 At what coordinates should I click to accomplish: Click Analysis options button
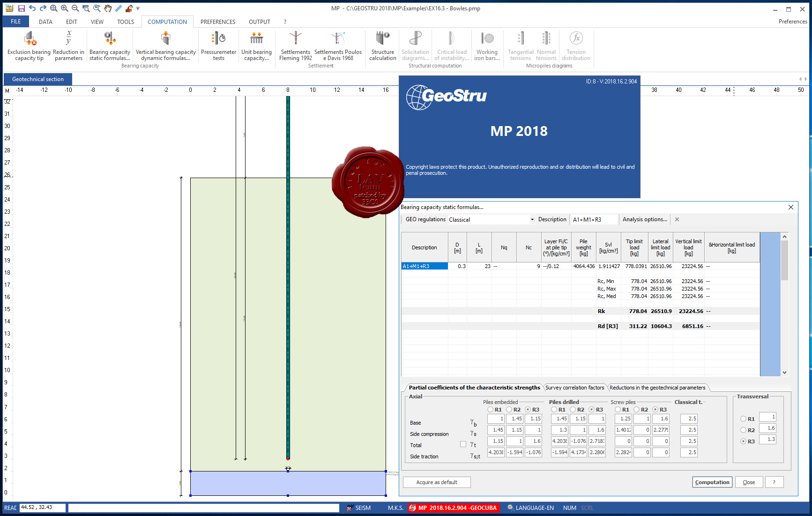point(645,219)
